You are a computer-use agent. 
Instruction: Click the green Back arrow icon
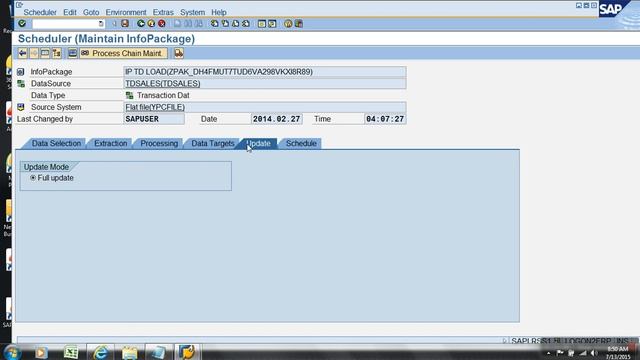(141, 24)
